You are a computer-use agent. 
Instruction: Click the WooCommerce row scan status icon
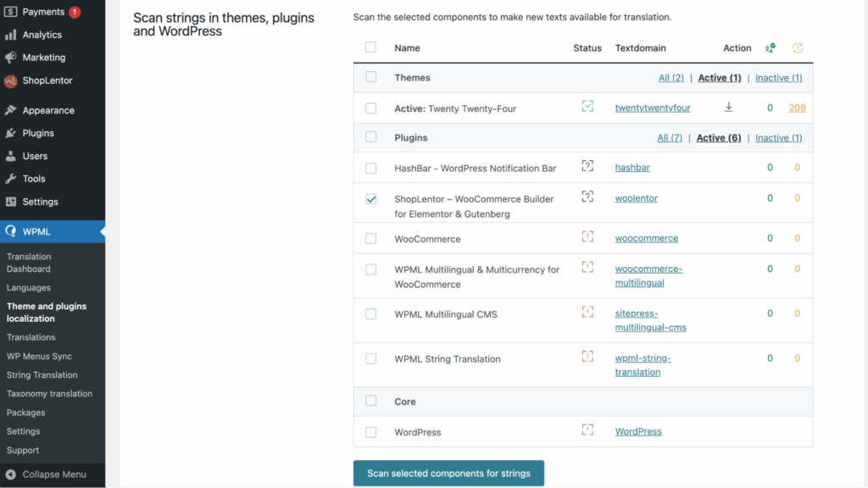[587, 237]
